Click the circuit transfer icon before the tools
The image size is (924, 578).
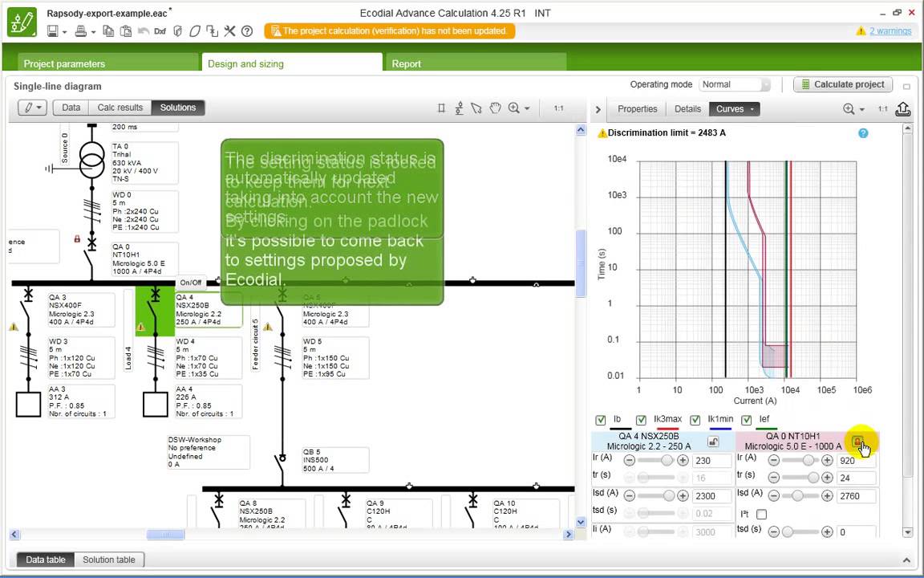[212, 31]
